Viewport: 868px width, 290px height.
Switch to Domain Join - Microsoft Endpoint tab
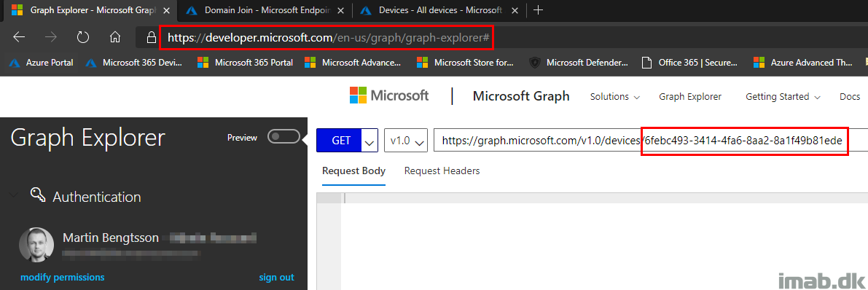pos(265,10)
